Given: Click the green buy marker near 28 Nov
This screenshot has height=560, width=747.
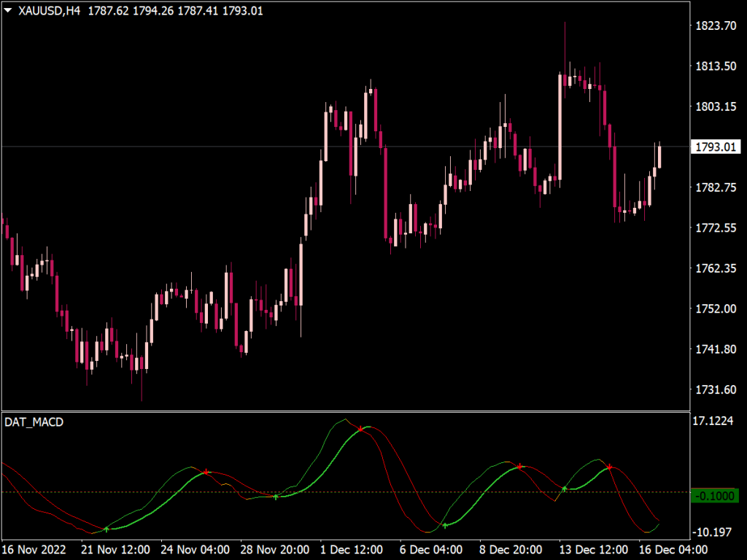Looking at the screenshot, I should point(276,497).
